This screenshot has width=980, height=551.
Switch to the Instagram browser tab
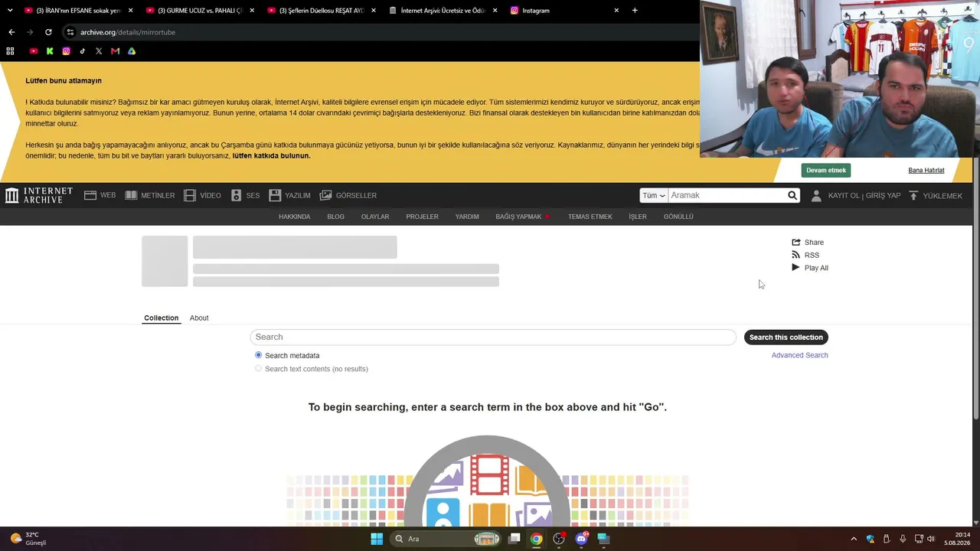(565, 11)
